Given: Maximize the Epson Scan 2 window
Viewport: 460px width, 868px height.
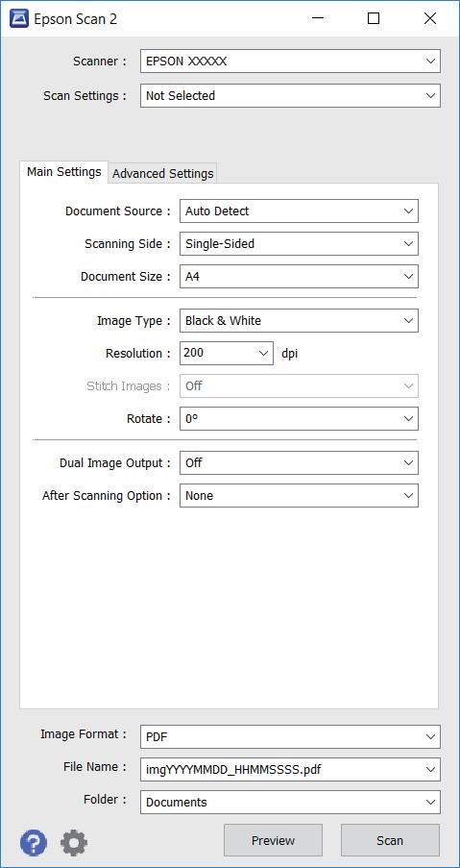Looking at the screenshot, I should [374, 19].
